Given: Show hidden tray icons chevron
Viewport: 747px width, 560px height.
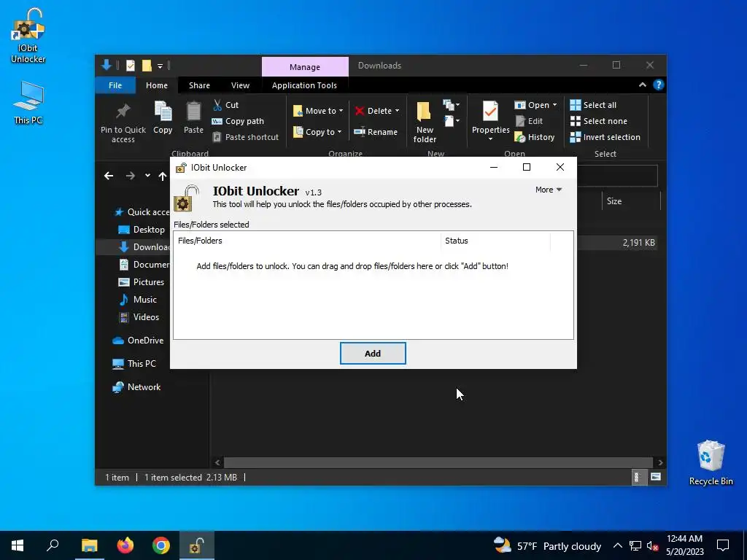Looking at the screenshot, I should pyautogui.click(x=617, y=545).
